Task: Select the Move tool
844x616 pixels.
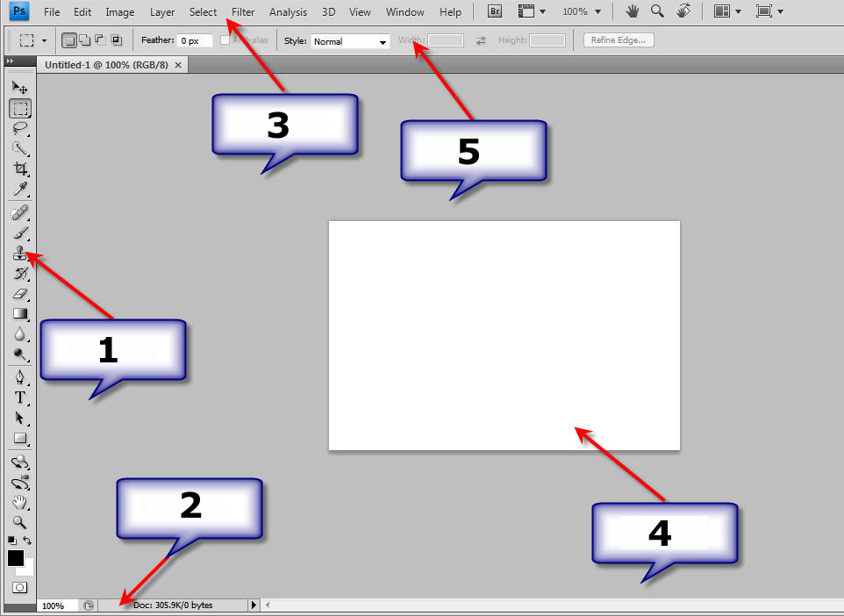Action: click(x=20, y=88)
